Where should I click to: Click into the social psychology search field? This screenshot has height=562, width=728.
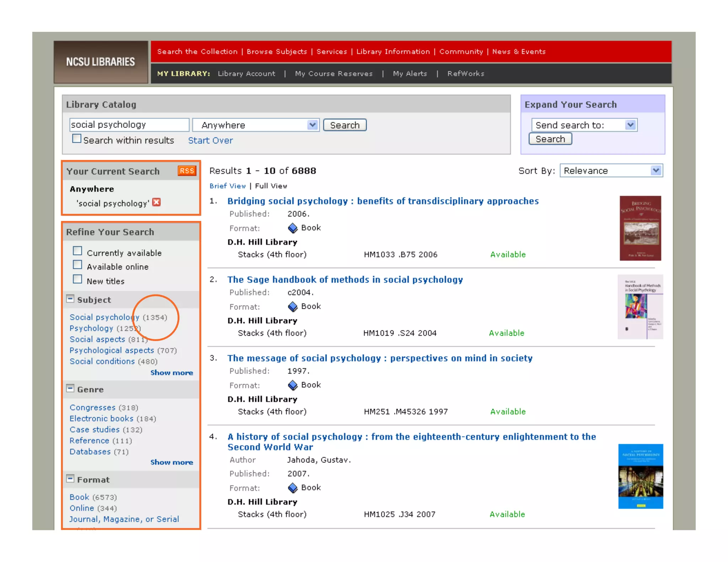[129, 125]
